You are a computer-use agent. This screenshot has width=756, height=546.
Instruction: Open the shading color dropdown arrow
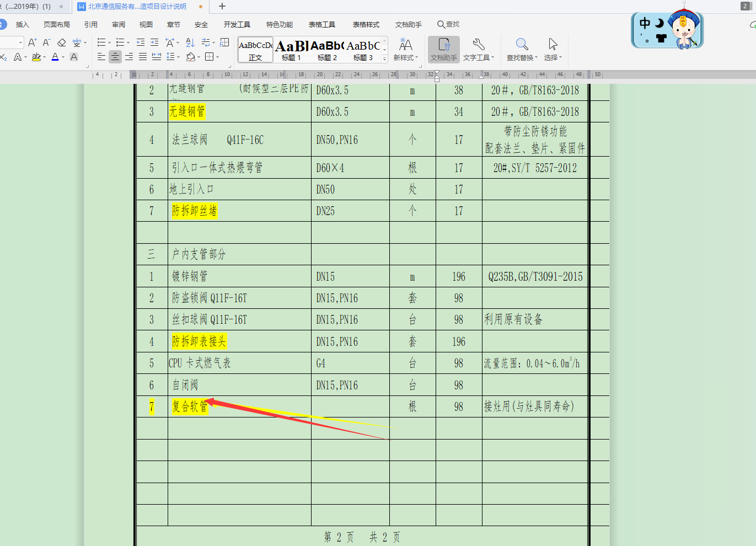click(x=199, y=57)
